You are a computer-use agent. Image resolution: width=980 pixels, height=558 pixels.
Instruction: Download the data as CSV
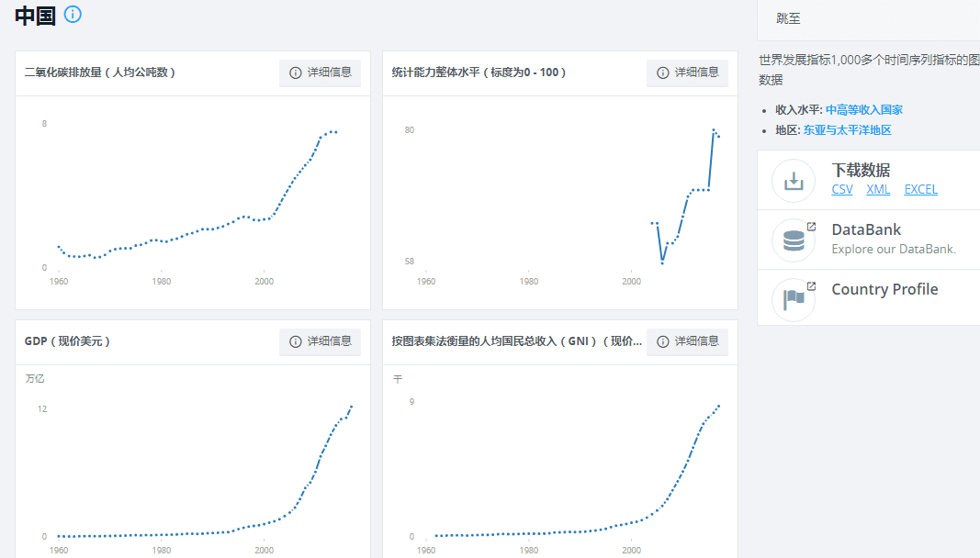[x=841, y=189]
